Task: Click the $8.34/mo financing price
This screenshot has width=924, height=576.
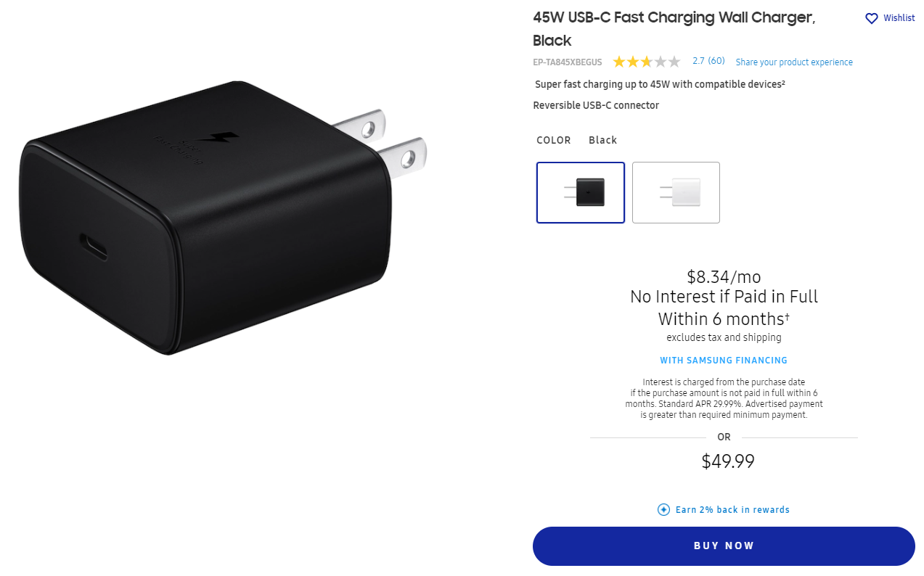Action: click(x=724, y=276)
